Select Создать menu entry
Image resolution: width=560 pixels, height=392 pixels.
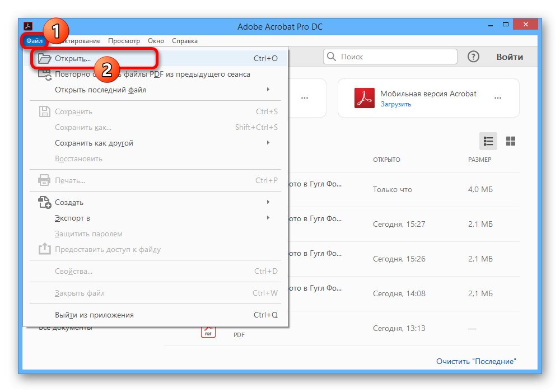[x=155, y=202]
